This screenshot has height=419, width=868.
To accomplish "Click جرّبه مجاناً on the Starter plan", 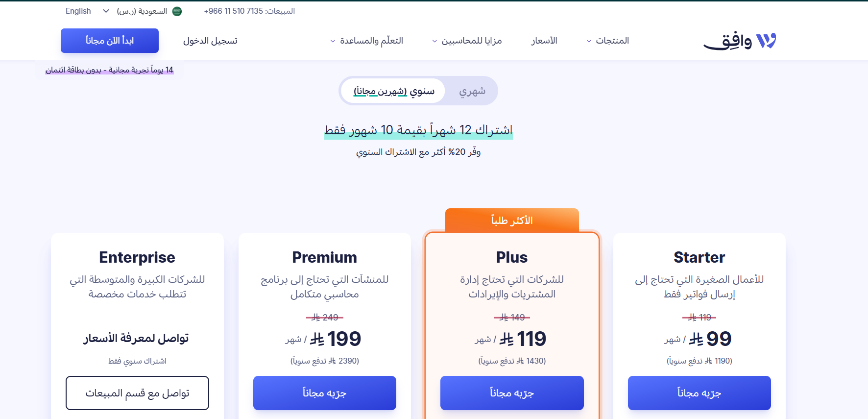I will click(699, 393).
